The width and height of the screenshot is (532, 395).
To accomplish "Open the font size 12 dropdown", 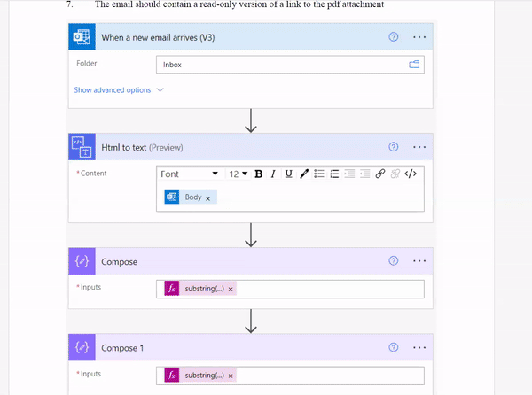I will coord(239,174).
